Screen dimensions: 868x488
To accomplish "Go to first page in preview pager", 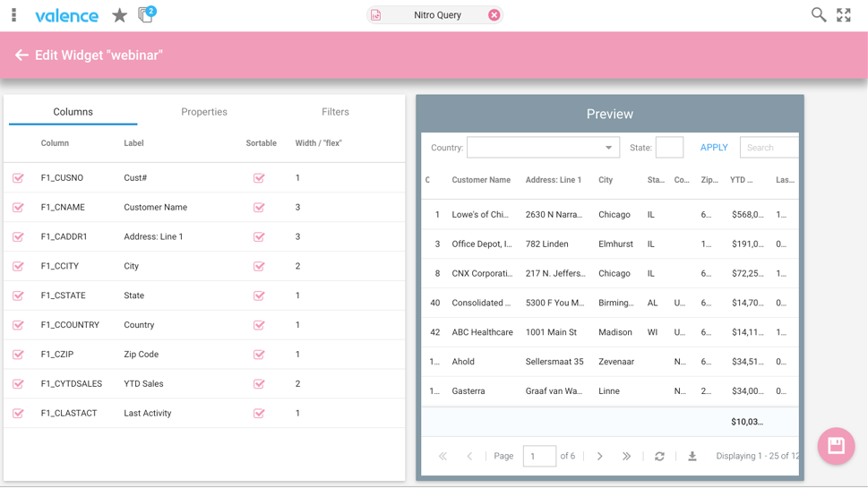I will tap(443, 456).
